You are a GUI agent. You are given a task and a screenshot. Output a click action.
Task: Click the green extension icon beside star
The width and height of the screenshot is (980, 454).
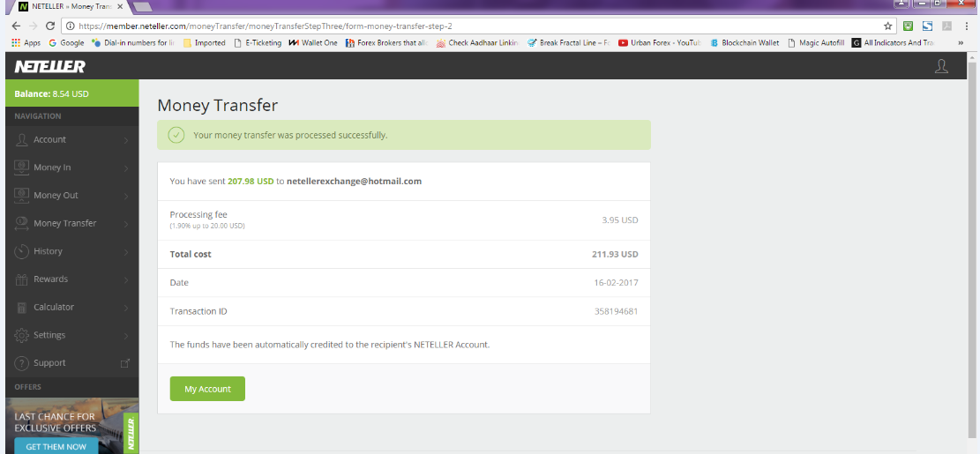coord(909,26)
